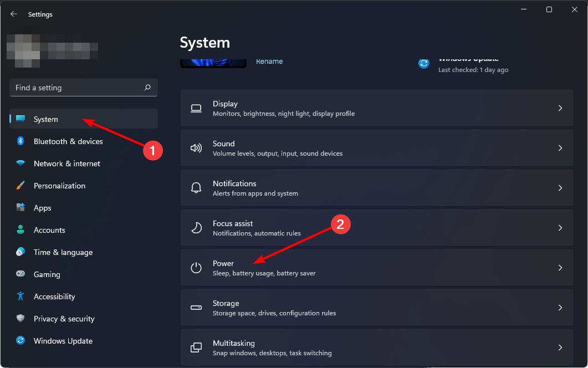Go to Bluetooth & devices

point(84,141)
